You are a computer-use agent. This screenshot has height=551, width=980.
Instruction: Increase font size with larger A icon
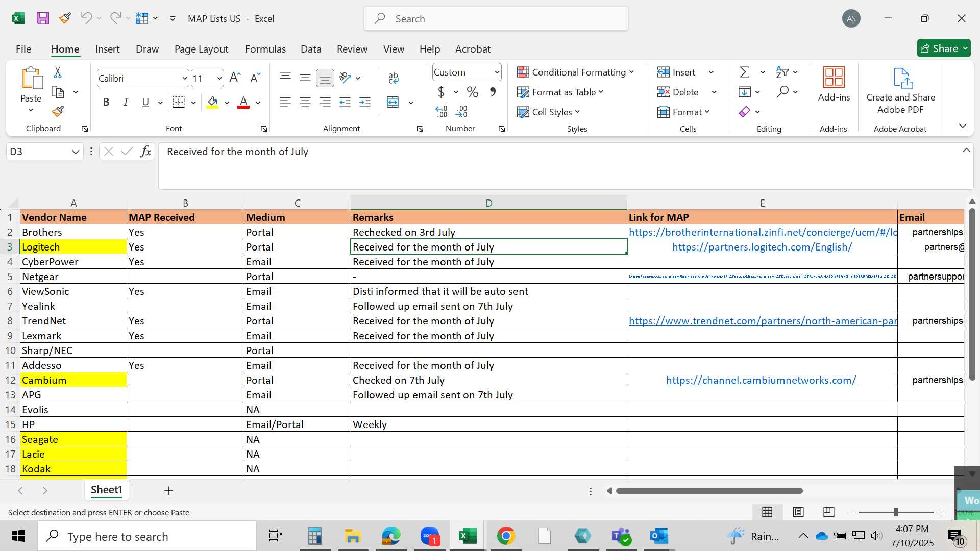click(235, 78)
